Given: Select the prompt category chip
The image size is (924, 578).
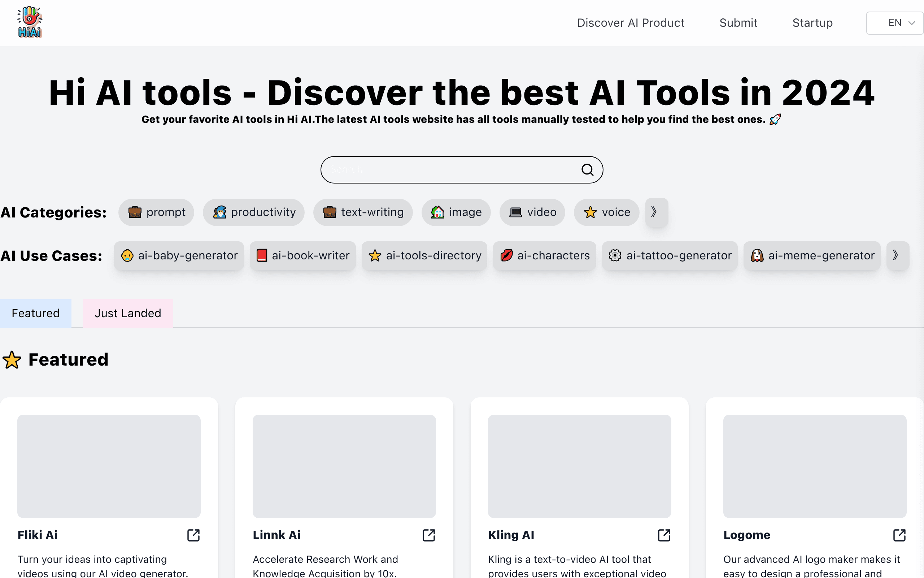Looking at the screenshot, I should click(x=156, y=212).
